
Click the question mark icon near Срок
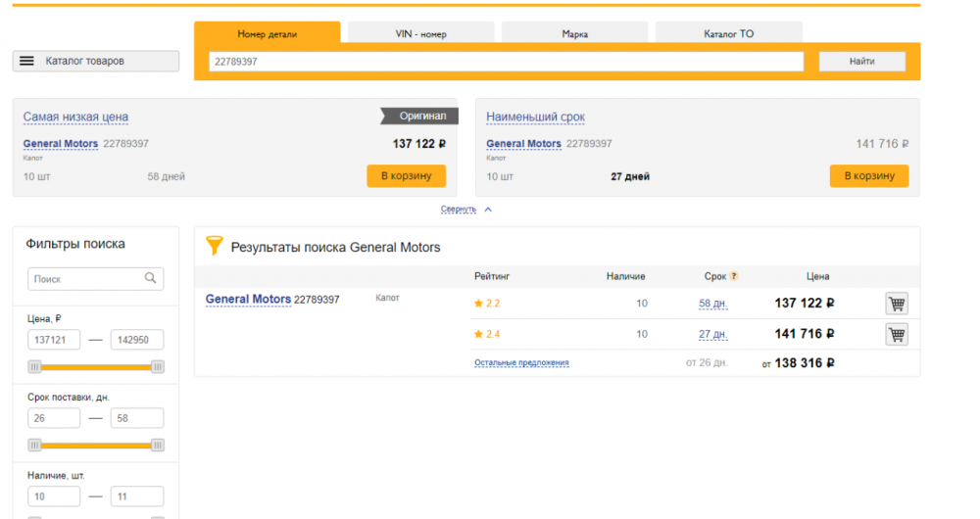(x=734, y=276)
